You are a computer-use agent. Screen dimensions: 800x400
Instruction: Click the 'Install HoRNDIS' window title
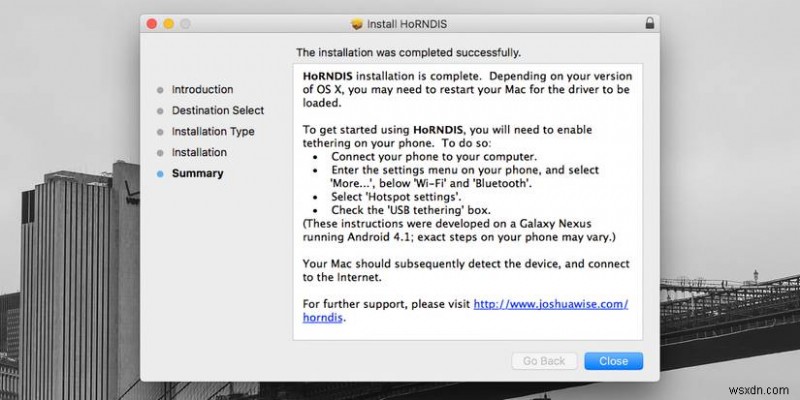coord(407,24)
